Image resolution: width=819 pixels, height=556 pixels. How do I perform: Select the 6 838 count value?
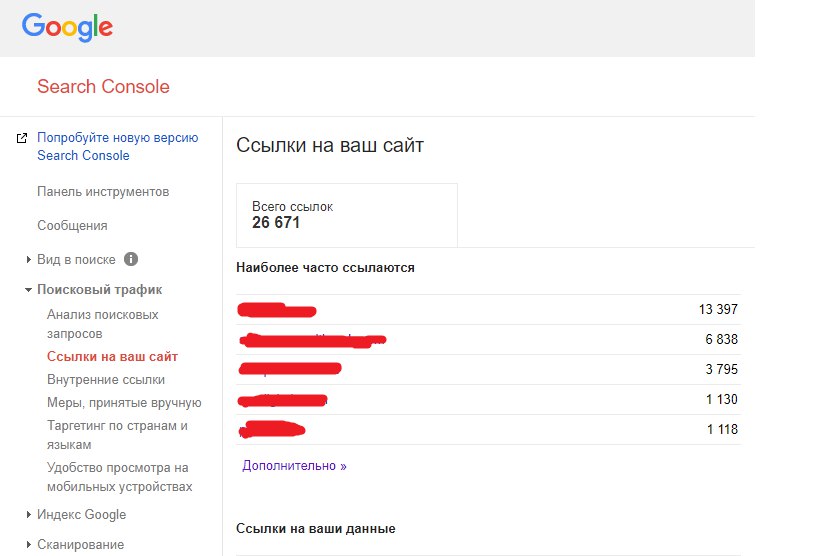(x=721, y=339)
